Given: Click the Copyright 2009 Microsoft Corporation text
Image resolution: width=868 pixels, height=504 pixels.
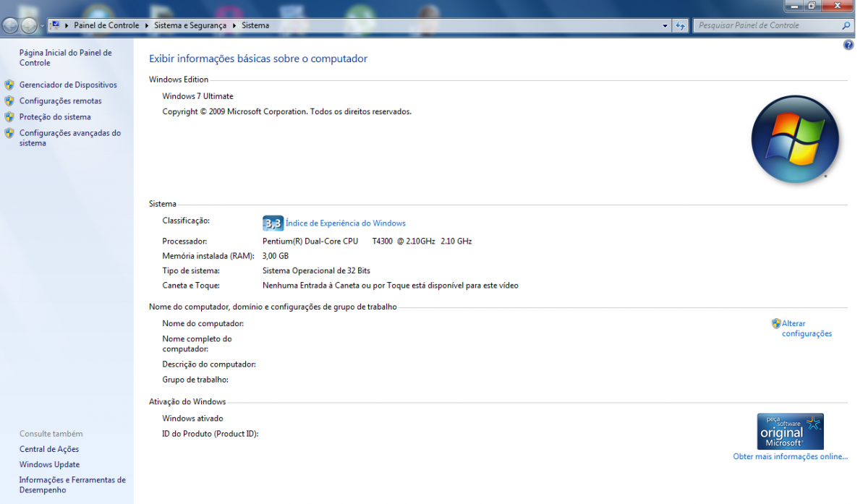Looking at the screenshot, I should tap(286, 111).
